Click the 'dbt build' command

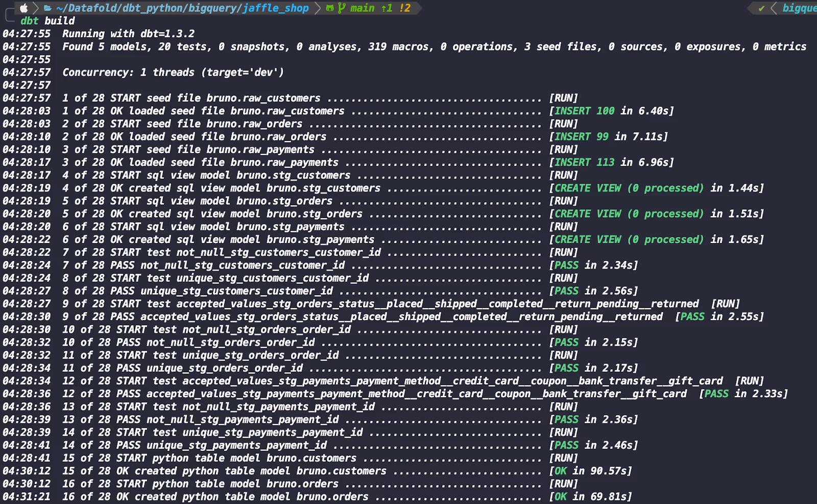[x=47, y=21]
